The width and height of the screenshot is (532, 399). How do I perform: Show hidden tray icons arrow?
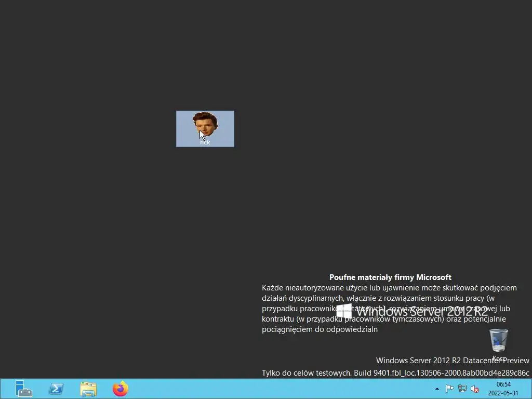pyautogui.click(x=437, y=389)
